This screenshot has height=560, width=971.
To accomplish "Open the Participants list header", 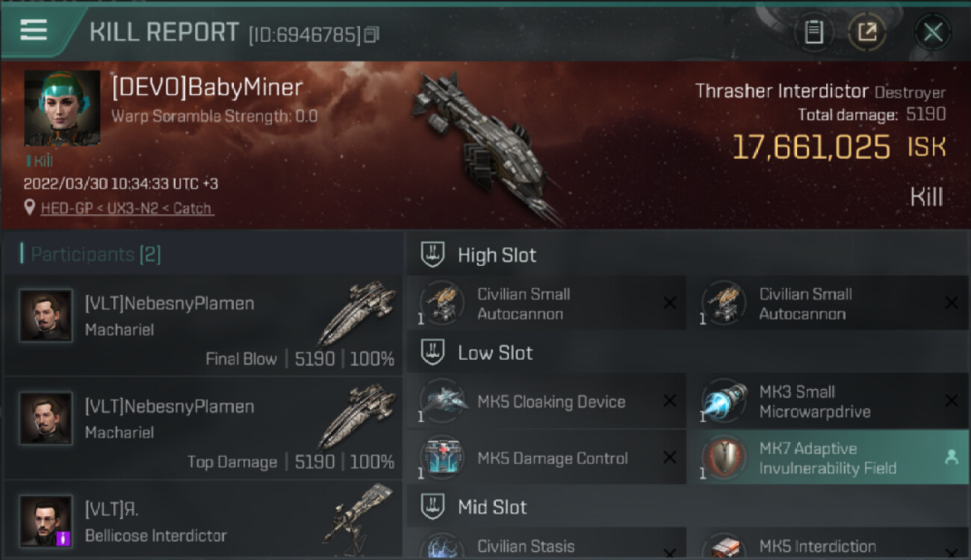I will [x=90, y=255].
